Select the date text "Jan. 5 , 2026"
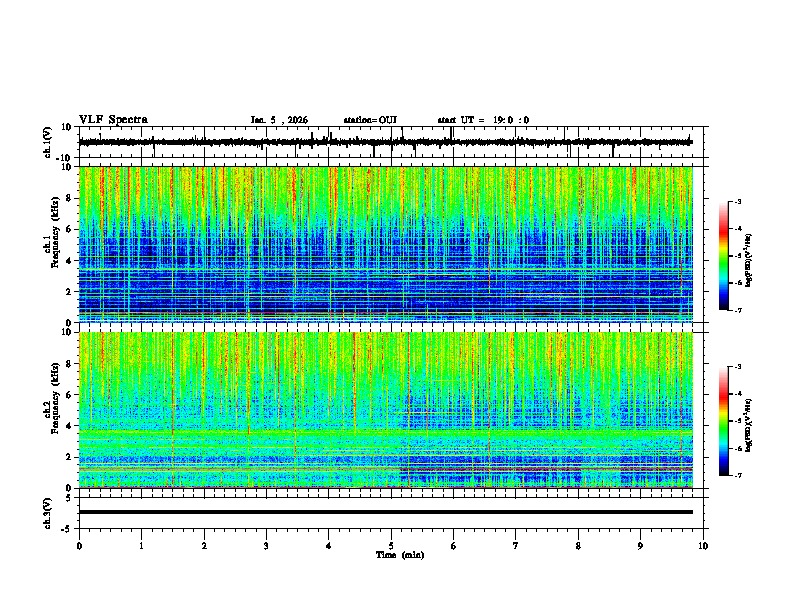Viewport: 792px width, 612px height. pyautogui.click(x=279, y=120)
